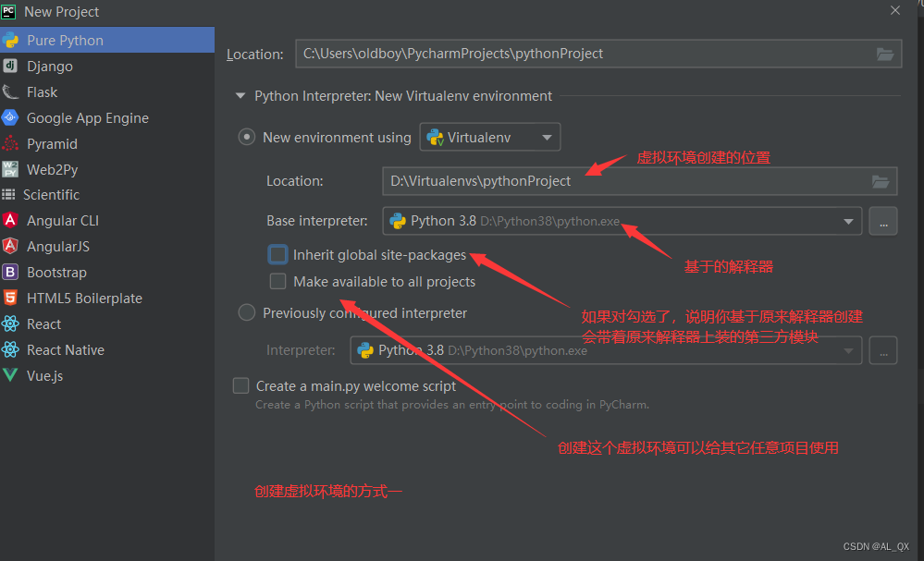Click the Bootstrap list entry

pos(107,272)
